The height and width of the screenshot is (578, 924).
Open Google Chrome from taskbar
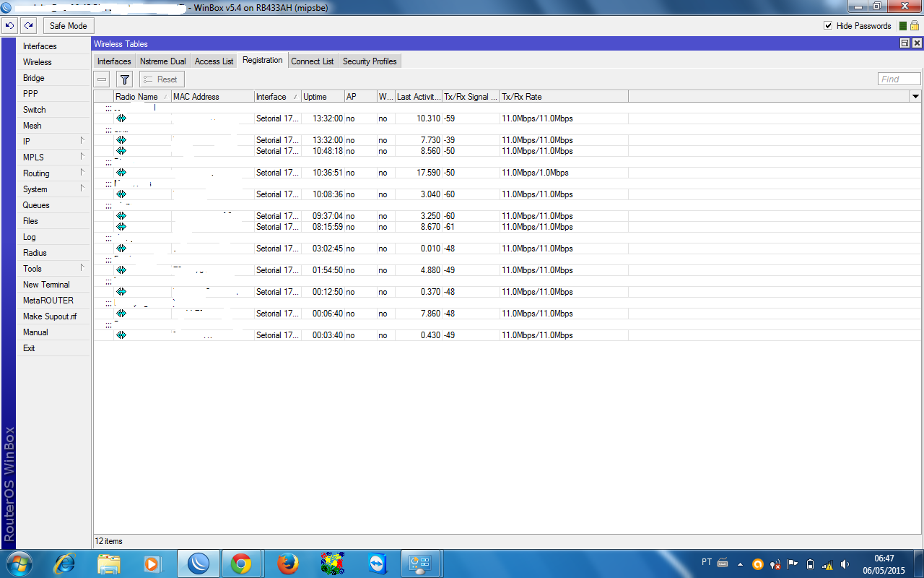click(241, 564)
